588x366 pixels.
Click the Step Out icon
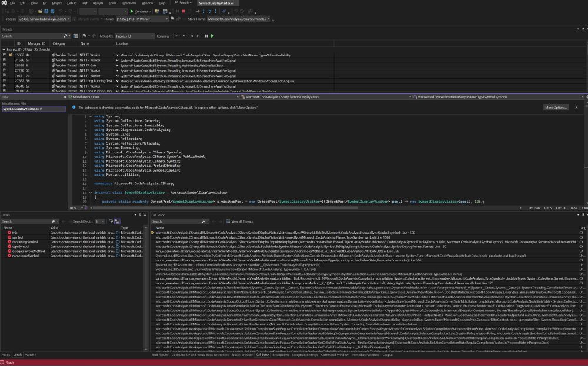215,11
